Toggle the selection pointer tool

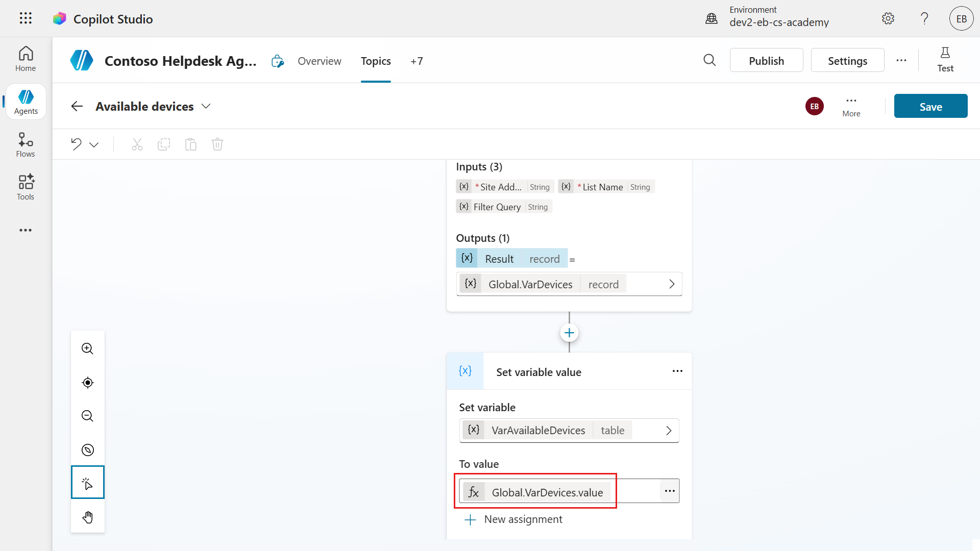(x=87, y=483)
